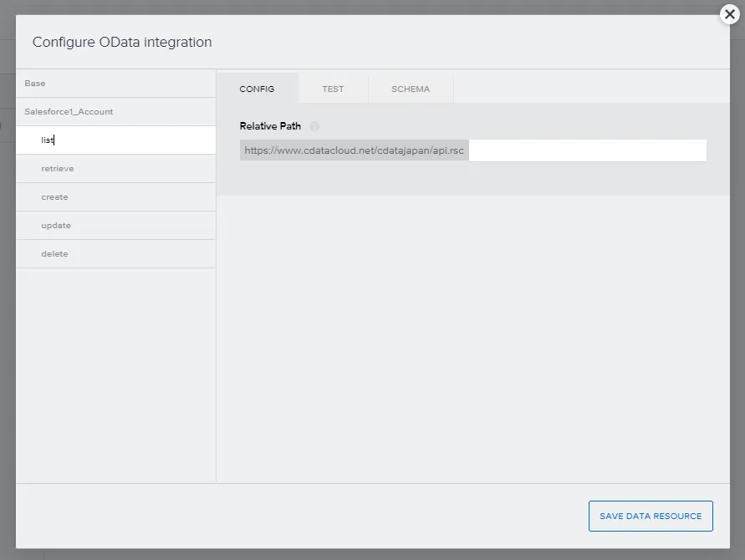The height and width of the screenshot is (560, 745).
Task: Click the blank config panel below the path field
Action: point(472,334)
